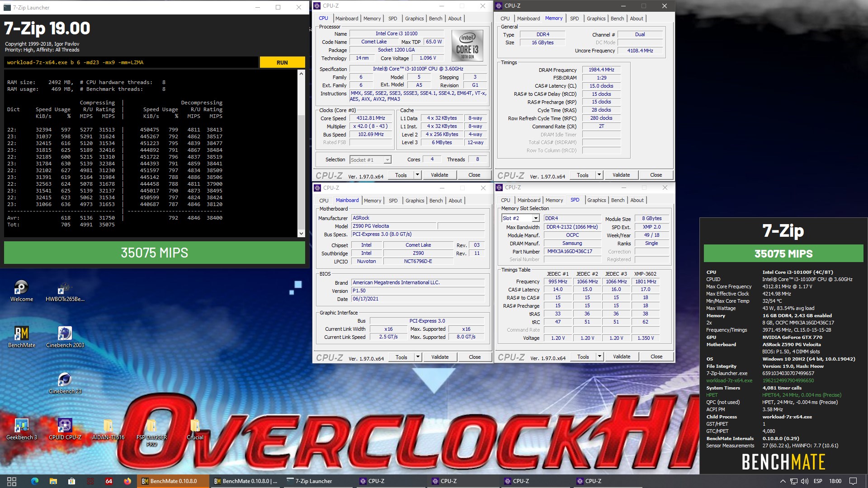The image size is (868, 488).
Task: Open the red-grid taskbar app icon
Action: [90, 481]
